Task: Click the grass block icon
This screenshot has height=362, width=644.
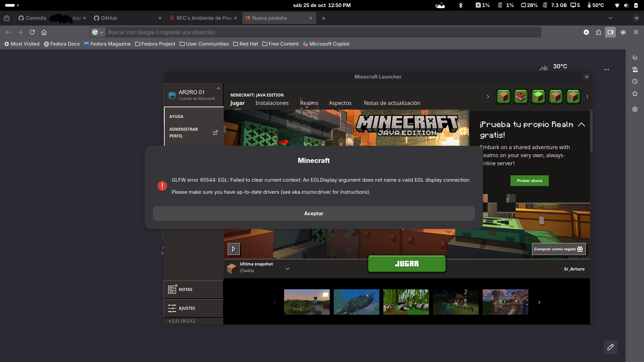Action: click(x=538, y=97)
